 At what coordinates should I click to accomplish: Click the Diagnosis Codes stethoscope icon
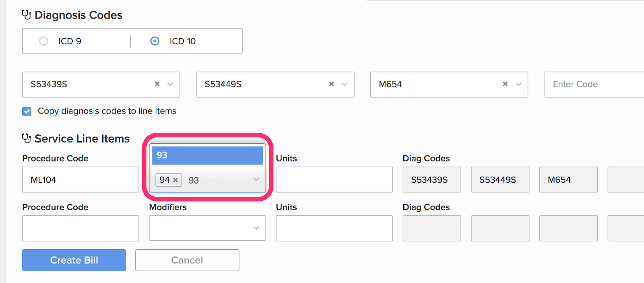point(27,15)
